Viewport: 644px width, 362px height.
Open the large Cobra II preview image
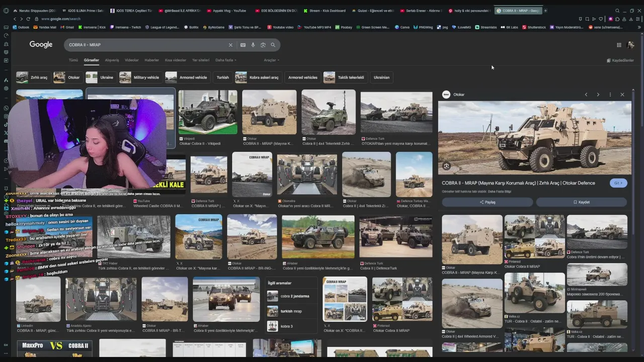click(x=534, y=138)
